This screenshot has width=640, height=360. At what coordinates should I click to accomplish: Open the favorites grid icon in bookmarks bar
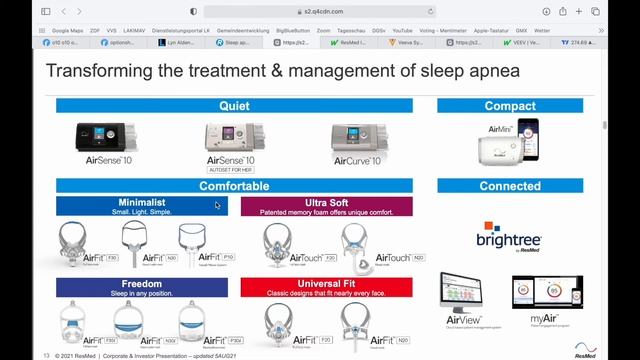pyautogui.click(x=42, y=31)
